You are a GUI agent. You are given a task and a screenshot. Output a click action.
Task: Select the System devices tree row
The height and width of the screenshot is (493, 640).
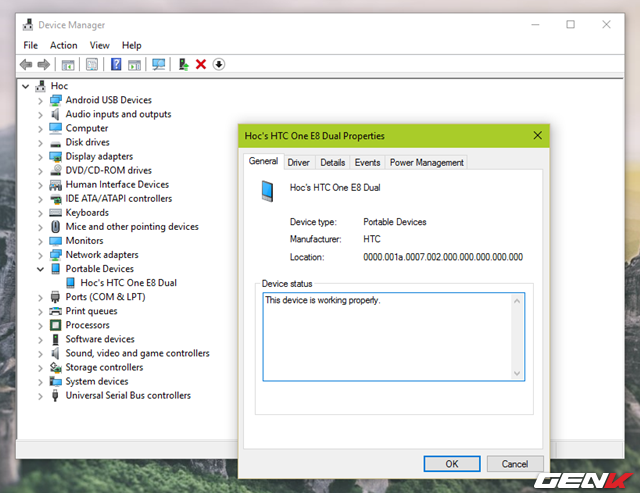click(97, 381)
